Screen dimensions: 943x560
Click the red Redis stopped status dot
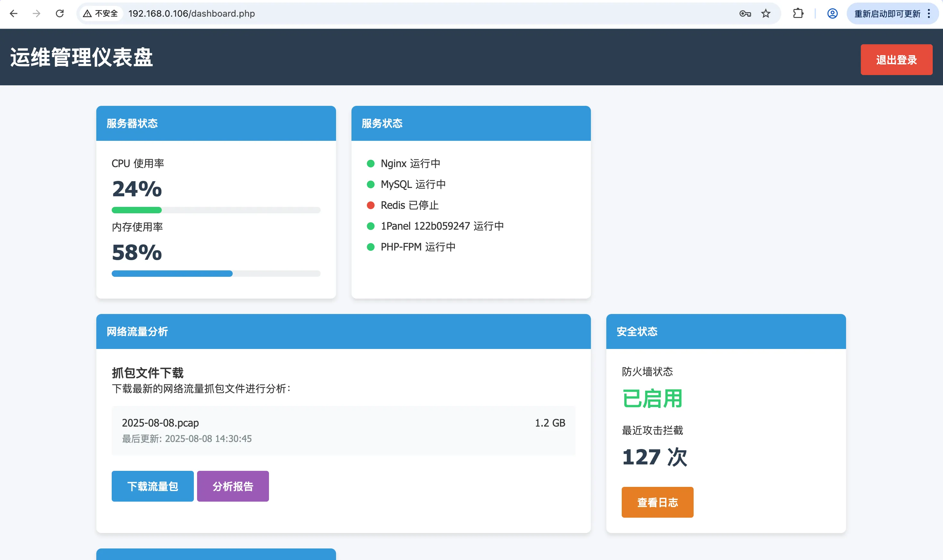[x=370, y=205]
